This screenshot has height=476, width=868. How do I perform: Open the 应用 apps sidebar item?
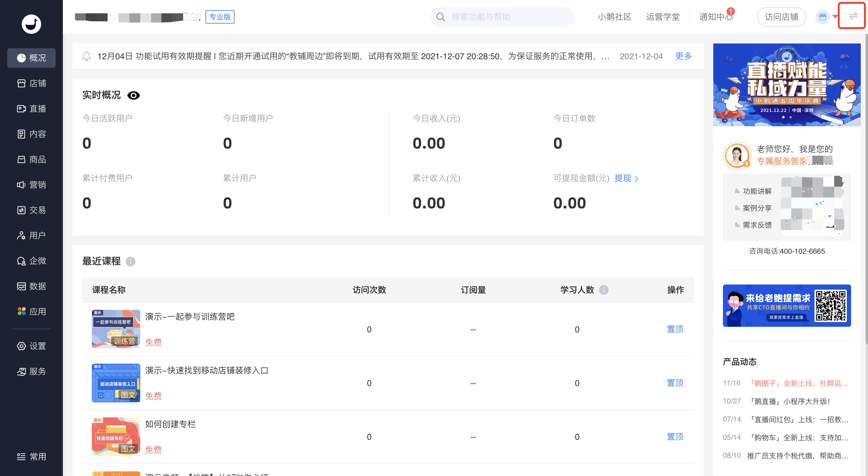[31, 311]
